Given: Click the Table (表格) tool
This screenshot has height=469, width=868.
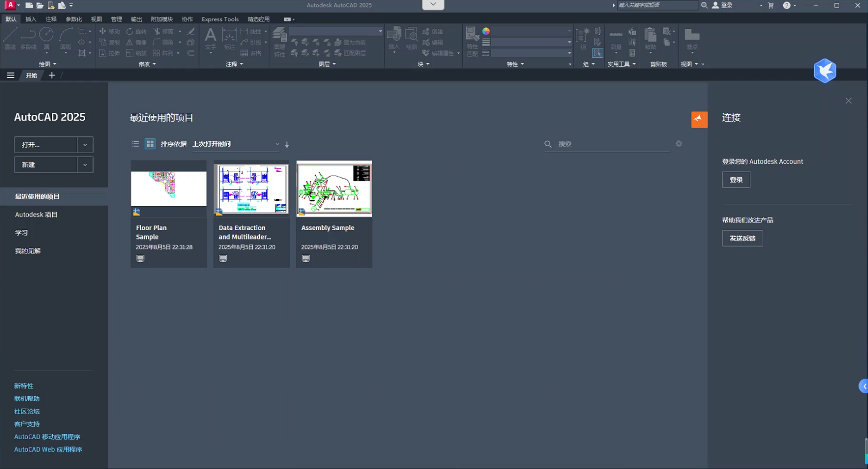Looking at the screenshot, I should coord(251,53).
